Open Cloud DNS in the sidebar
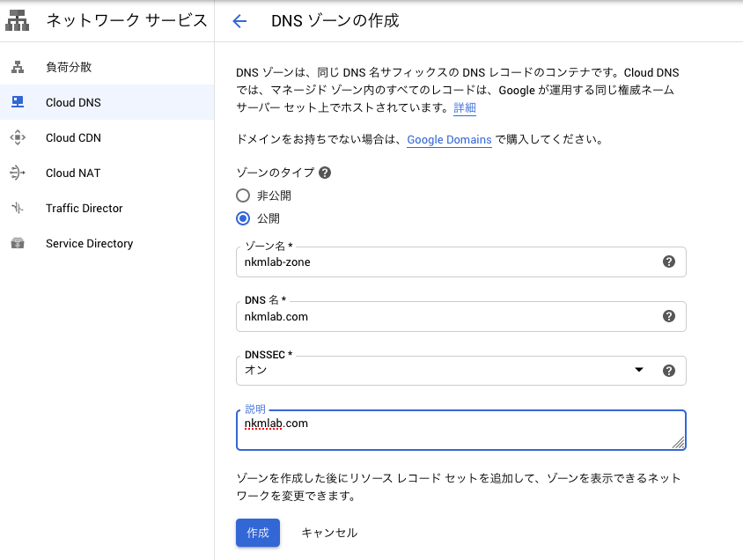Viewport: 743px width, 560px height. coord(107,102)
